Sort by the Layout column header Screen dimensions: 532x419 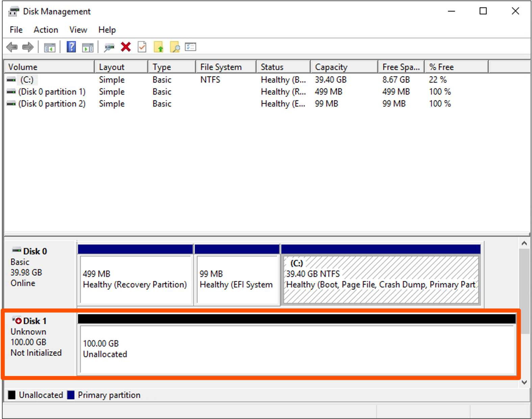[121, 67]
